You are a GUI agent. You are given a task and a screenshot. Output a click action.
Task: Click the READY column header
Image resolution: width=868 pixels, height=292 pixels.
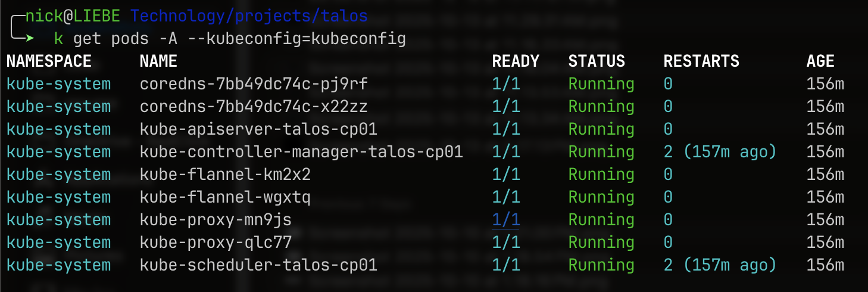click(x=515, y=61)
